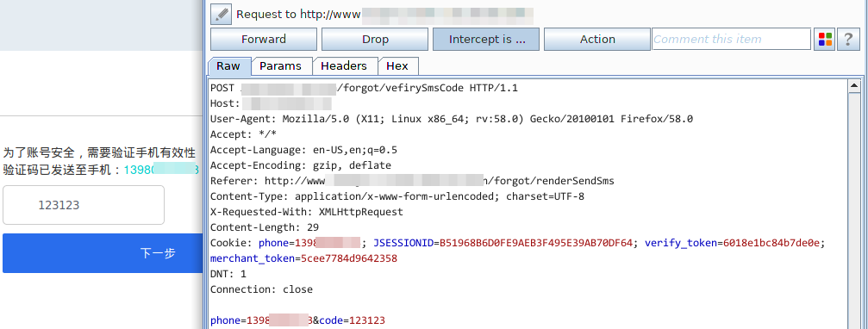
Task: Click the JSESSIONID cookie value
Action: 536,243
